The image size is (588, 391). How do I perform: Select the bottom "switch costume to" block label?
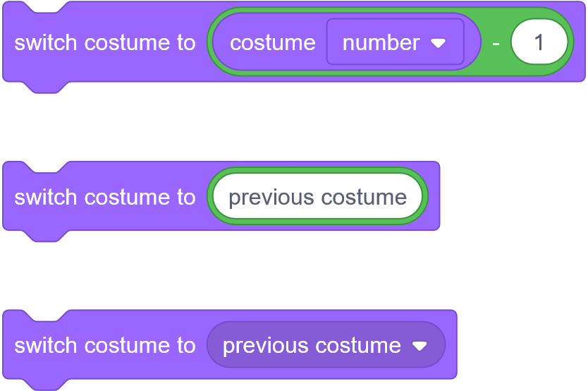coord(104,346)
